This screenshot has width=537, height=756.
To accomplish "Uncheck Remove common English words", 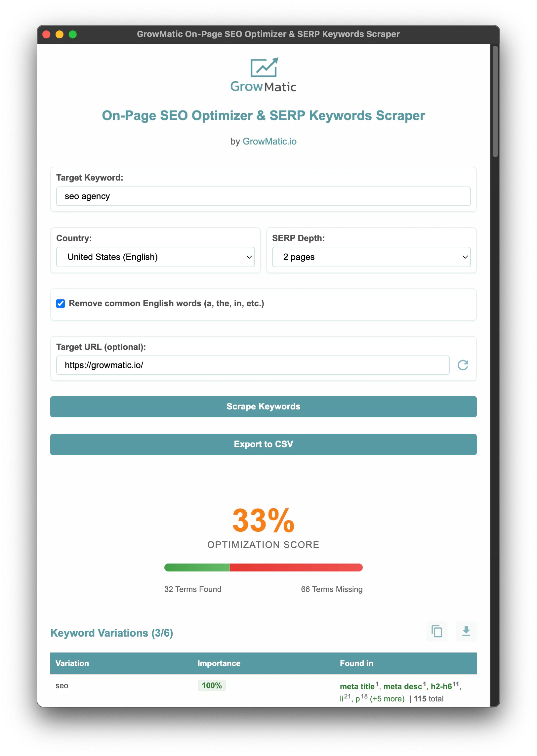I will (61, 304).
